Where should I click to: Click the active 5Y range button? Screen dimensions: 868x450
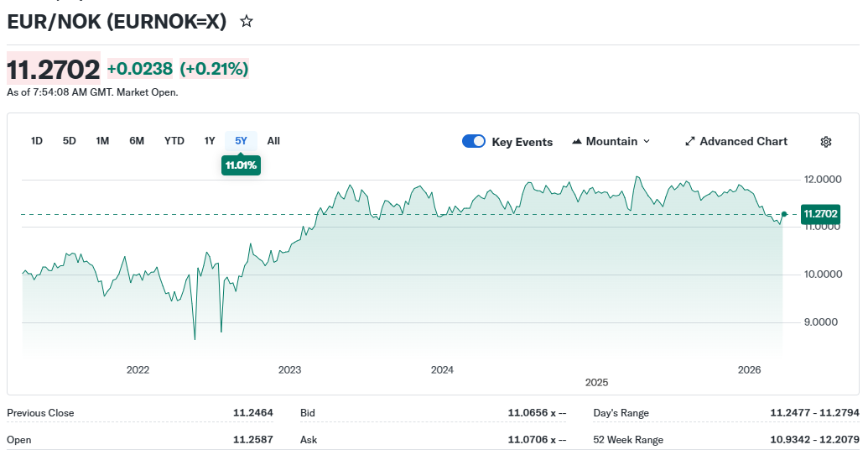(x=242, y=141)
